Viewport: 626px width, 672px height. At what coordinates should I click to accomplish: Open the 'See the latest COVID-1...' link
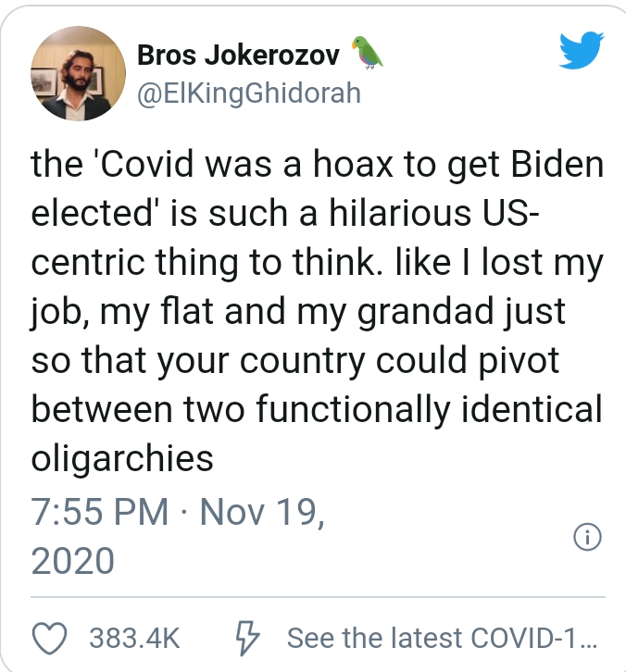tap(443, 638)
